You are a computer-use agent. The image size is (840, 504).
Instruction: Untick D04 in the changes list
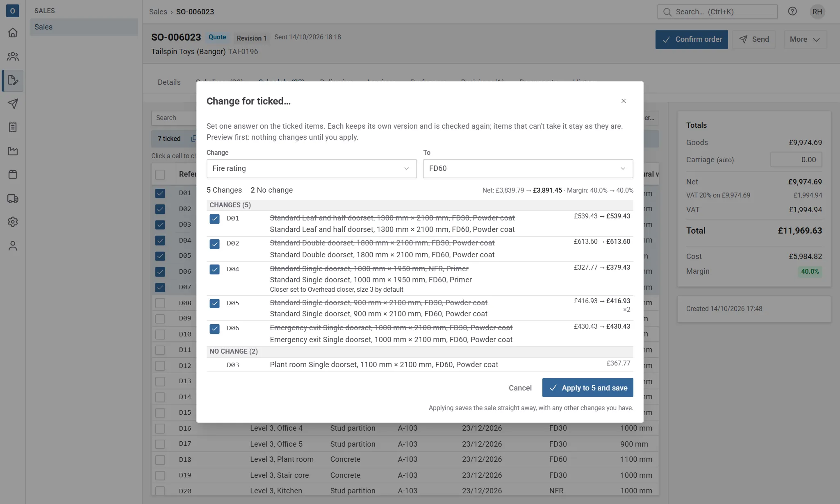point(214,269)
